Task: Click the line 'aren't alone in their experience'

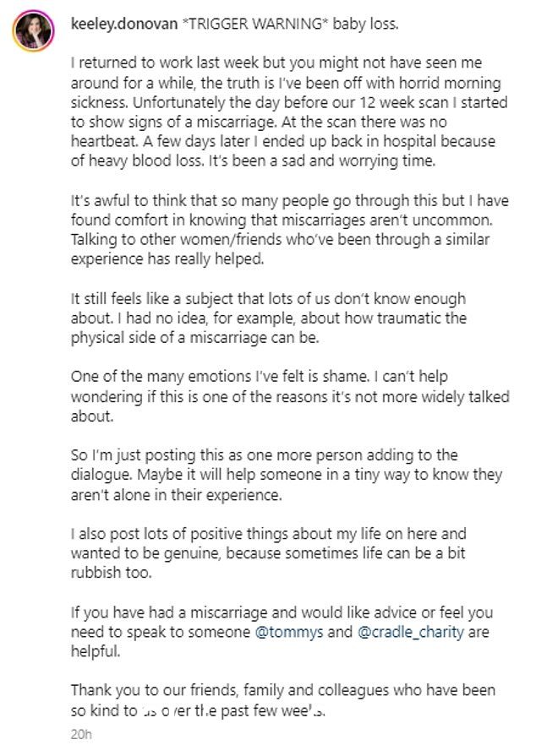Action: 176,495
